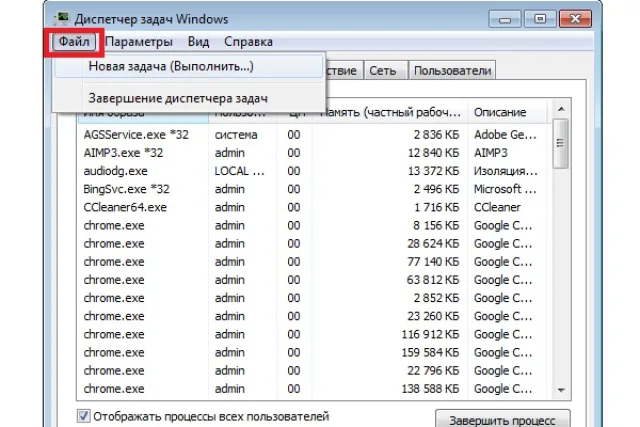Select the chrome.exe row using 116 912 КБ
This screenshot has width=640, height=427.
(x=431, y=334)
